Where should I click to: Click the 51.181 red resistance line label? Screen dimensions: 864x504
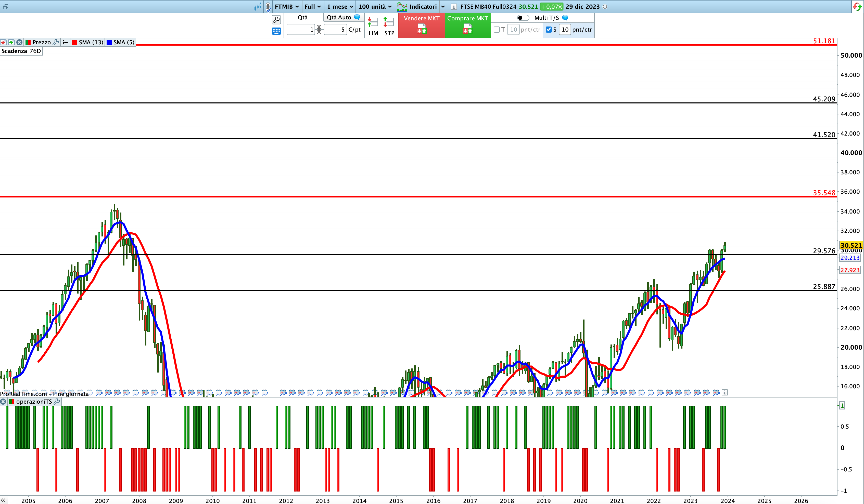point(824,41)
